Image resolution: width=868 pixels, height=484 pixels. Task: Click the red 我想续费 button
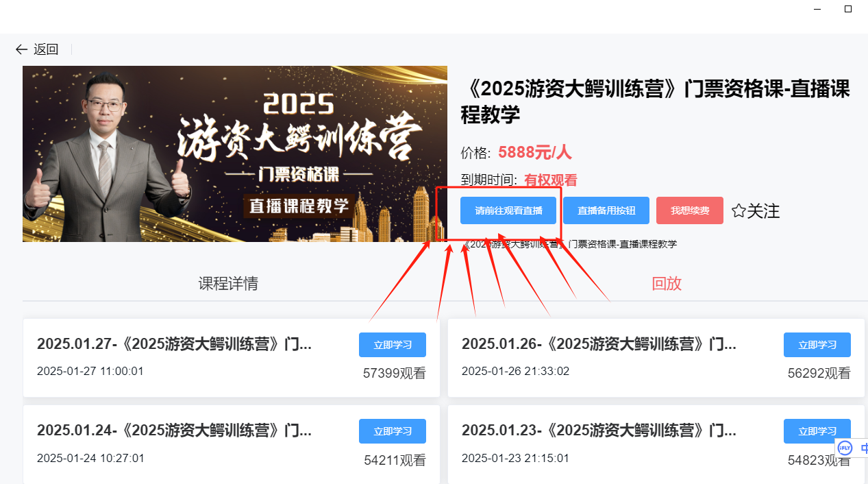pos(690,210)
